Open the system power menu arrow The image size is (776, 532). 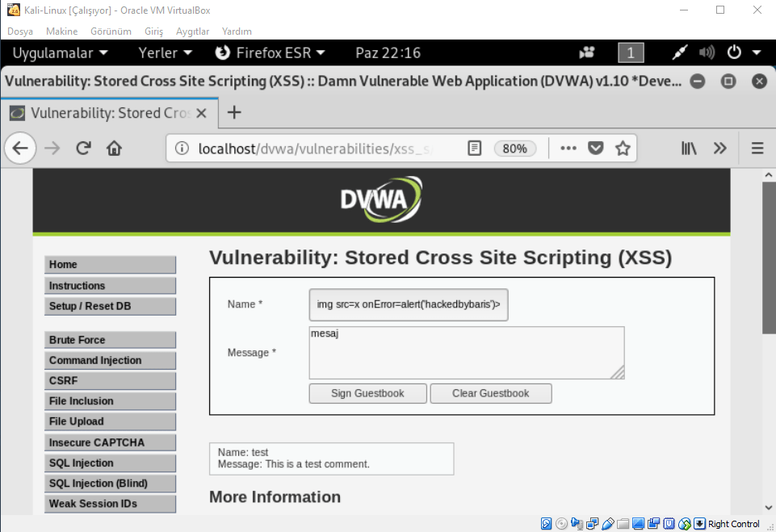757,53
